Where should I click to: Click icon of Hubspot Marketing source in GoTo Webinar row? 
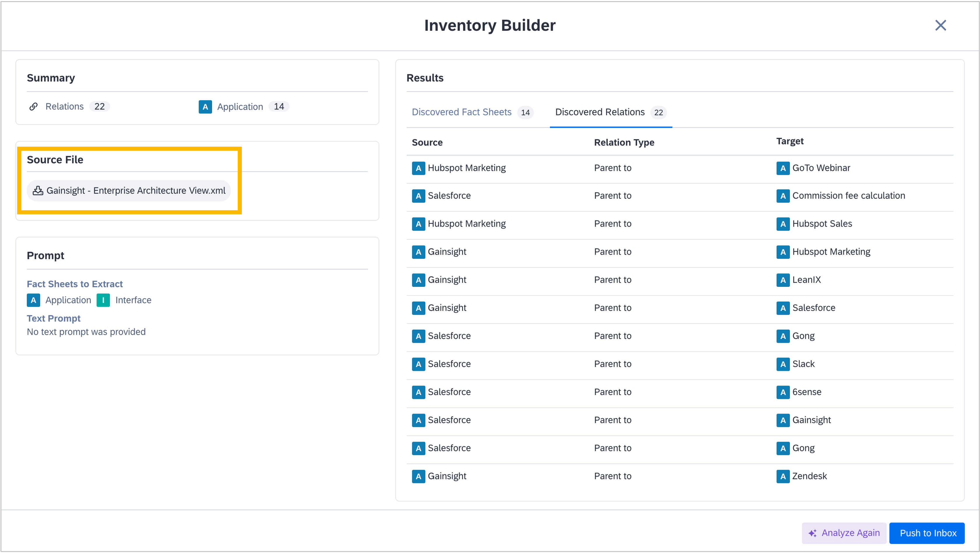click(x=418, y=168)
